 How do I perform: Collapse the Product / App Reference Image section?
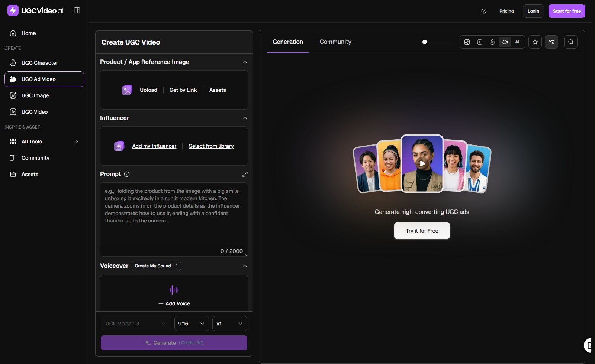tap(245, 62)
